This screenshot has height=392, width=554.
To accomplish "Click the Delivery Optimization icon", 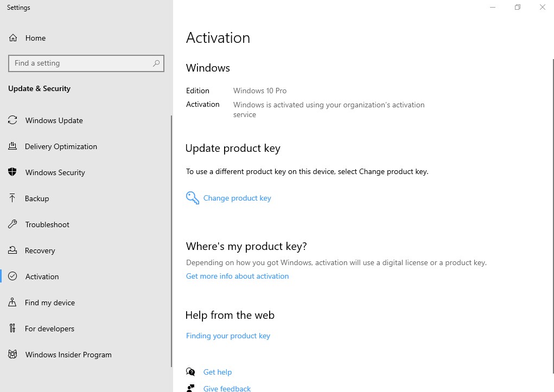I will 12,146.
